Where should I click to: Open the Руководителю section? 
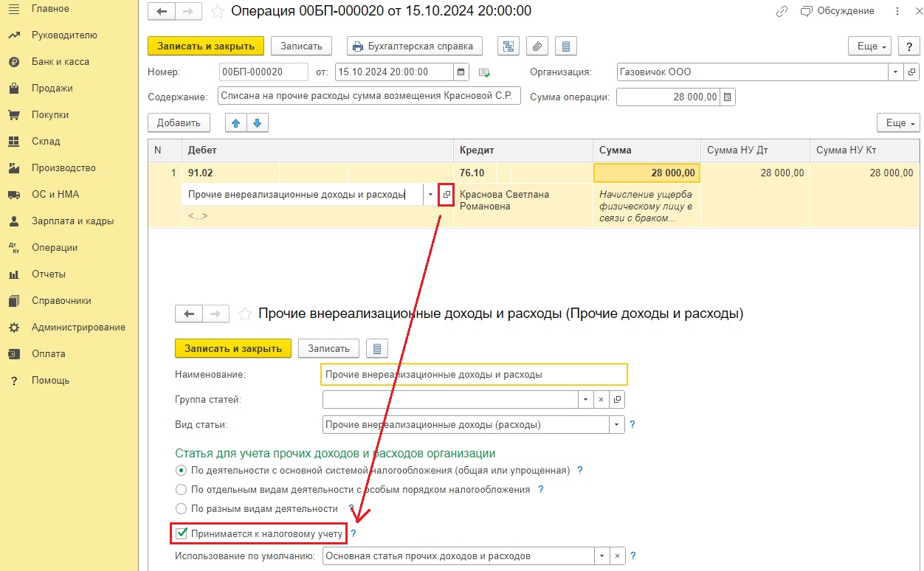pos(64,35)
